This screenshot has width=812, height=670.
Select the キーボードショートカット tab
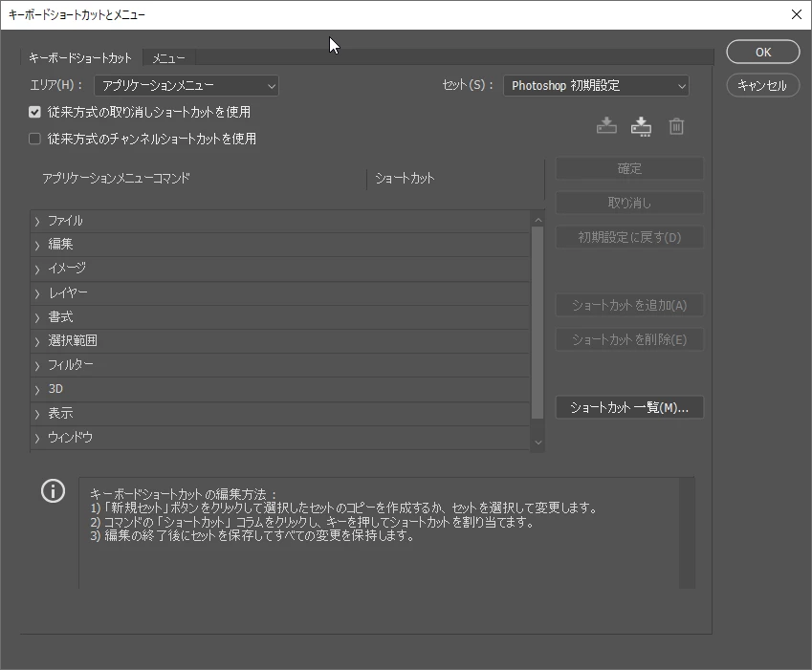(80, 58)
